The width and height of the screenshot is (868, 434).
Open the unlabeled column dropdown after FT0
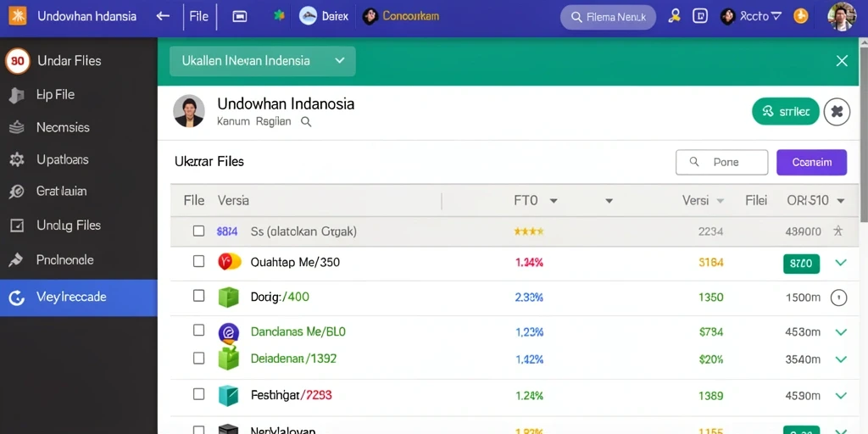(609, 201)
